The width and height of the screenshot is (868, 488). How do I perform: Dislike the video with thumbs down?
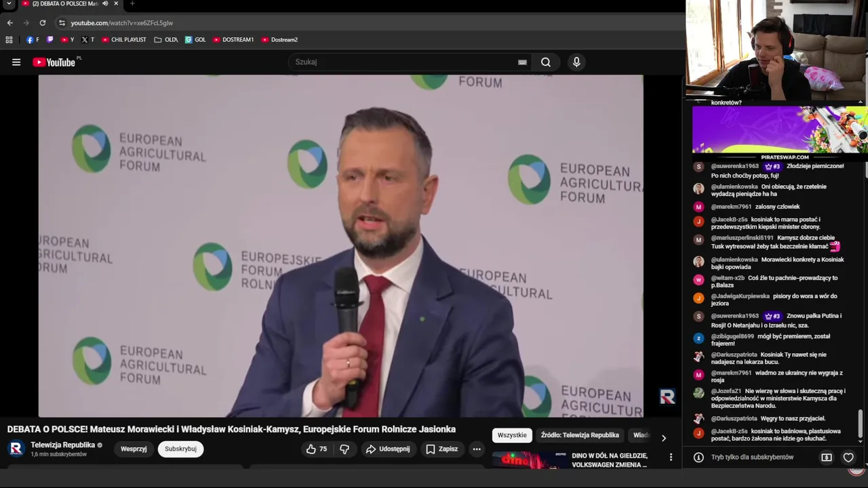tap(344, 449)
